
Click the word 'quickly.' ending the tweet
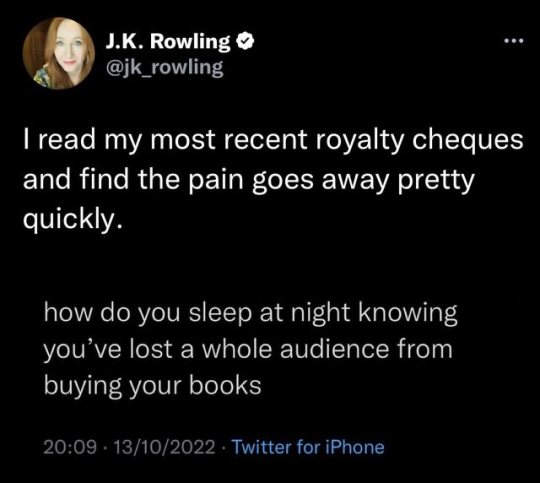(x=73, y=219)
